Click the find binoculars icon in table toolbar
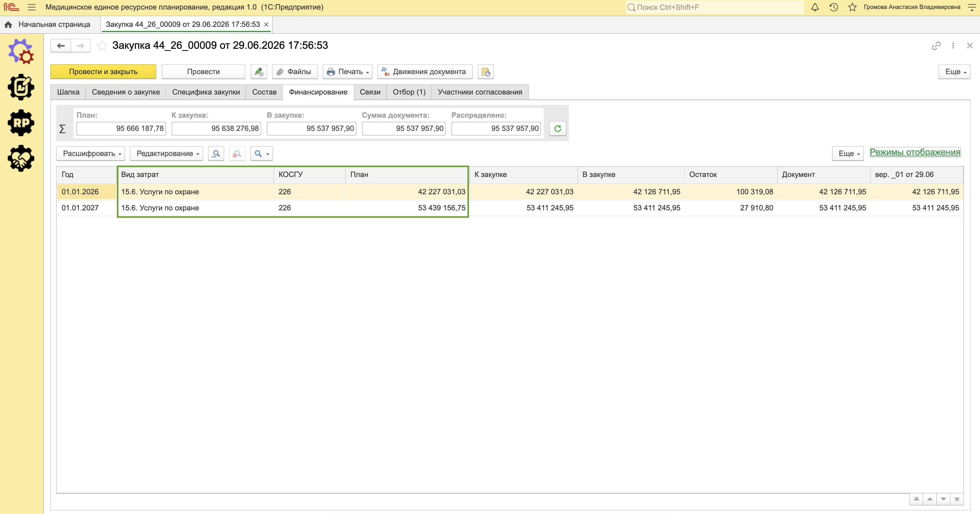980x514 pixels. (216, 154)
